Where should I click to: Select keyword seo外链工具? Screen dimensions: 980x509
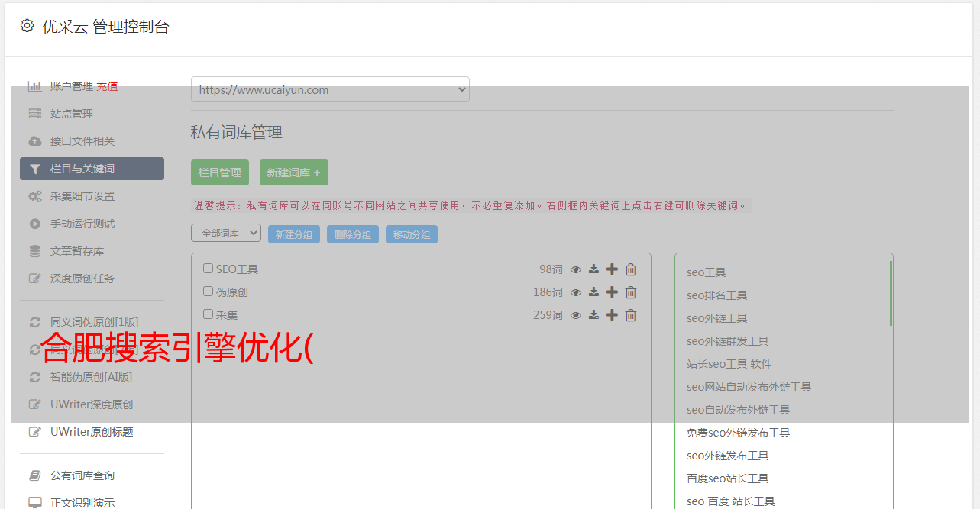coord(717,318)
